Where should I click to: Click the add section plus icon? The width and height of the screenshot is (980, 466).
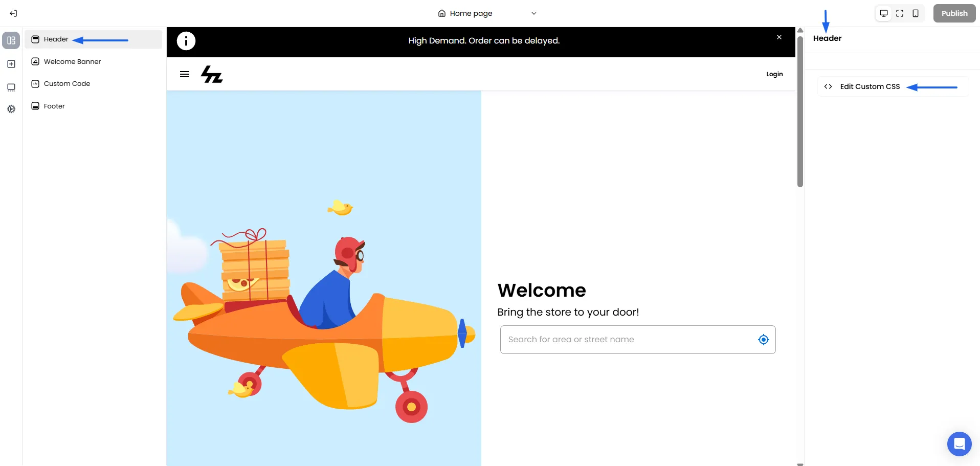click(x=11, y=64)
